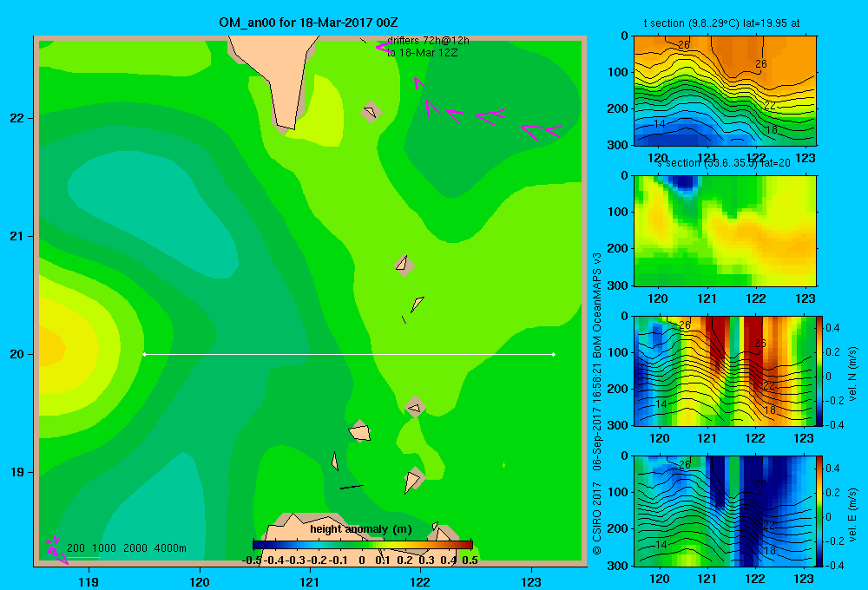
Task: Click depth label 300 on the salinity panel
Action: [618, 285]
